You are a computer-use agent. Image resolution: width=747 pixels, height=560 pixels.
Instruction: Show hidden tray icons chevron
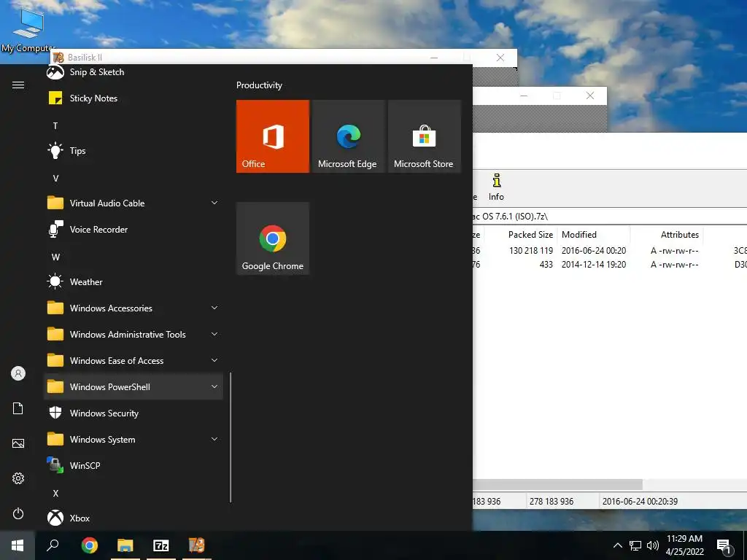pos(617,545)
